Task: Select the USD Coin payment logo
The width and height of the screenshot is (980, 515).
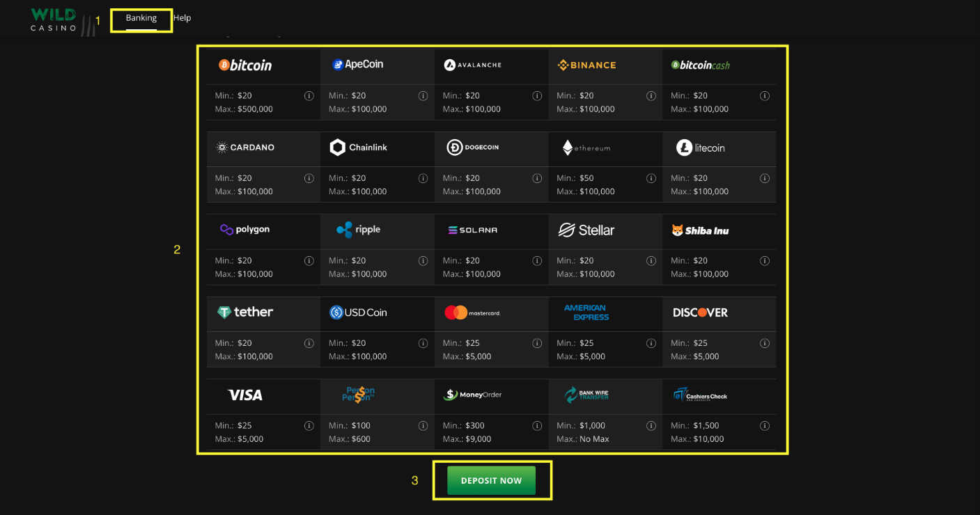Action: pos(358,312)
